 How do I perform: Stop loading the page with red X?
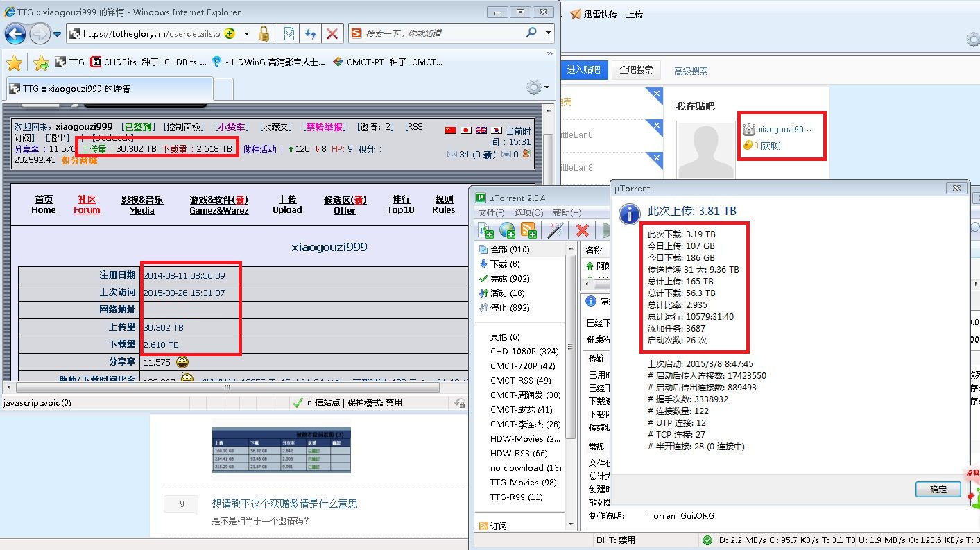[332, 33]
